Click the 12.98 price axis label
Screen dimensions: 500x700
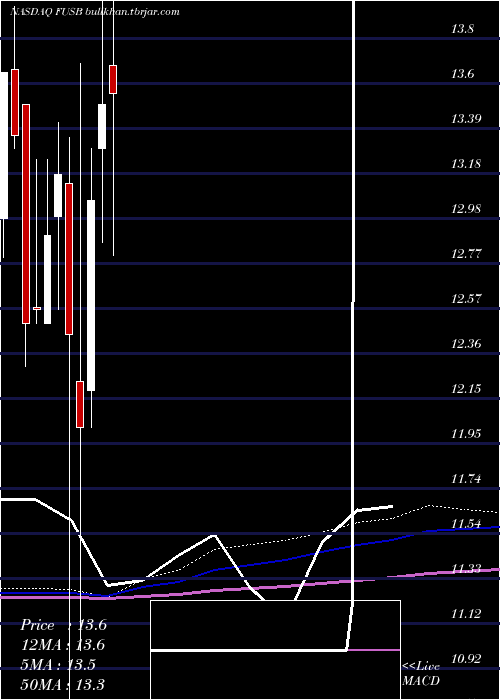pos(465,208)
